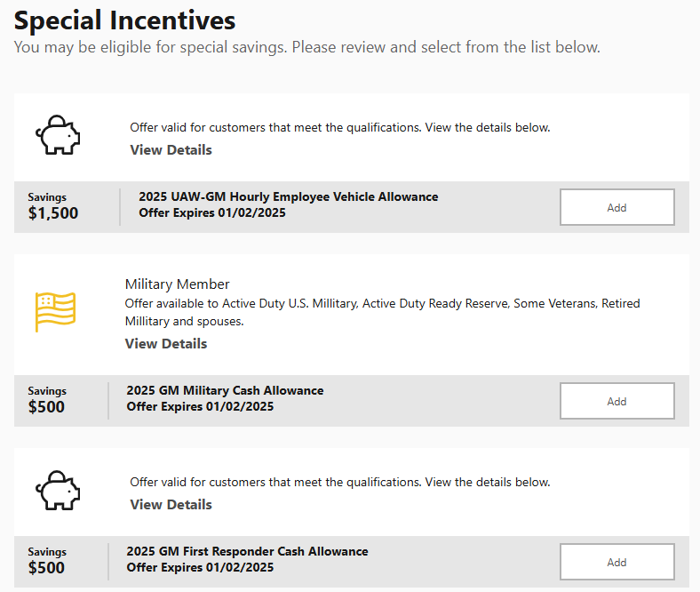The height and width of the screenshot is (592, 700).
Task: Click the $500 savings beside Military Cash Allowance
Action: 46,407
